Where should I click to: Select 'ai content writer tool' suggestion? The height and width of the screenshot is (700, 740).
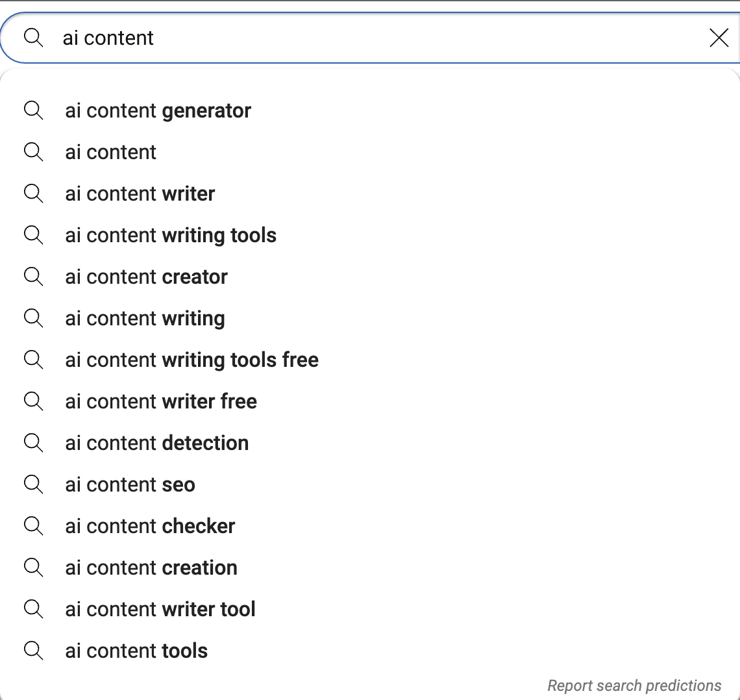[370, 609]
